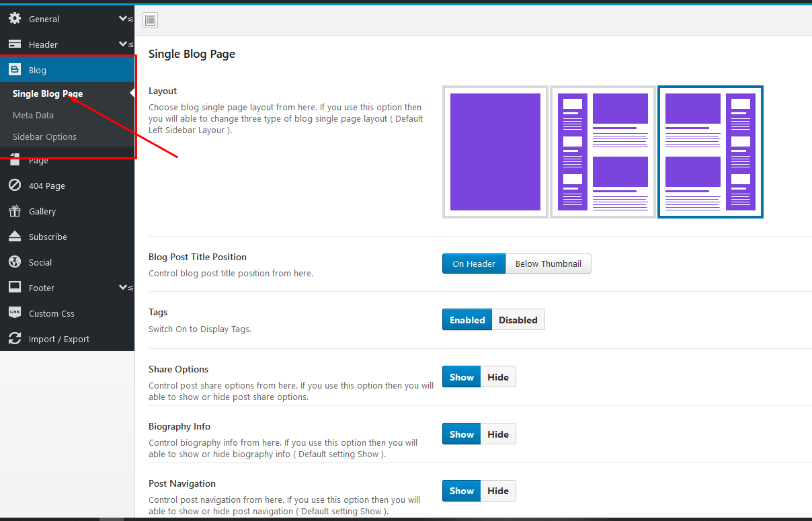Click the 404 Page prohibition icon
This screenshot has width=812, height=521.
coord(14,186)
